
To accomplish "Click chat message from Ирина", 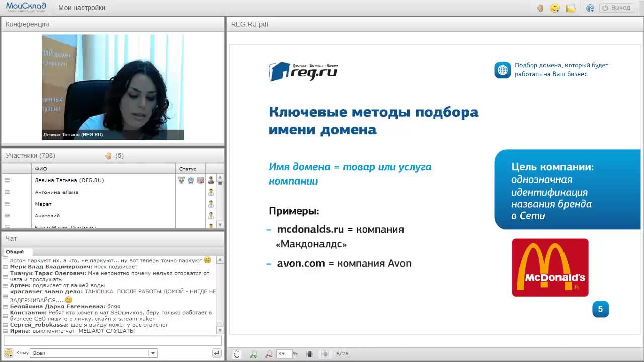I will tap(72, 331).
